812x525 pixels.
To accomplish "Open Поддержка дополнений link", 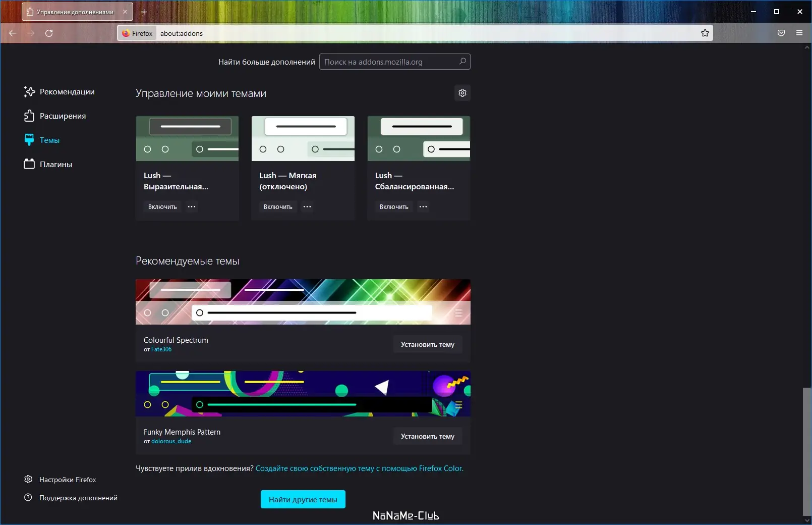I will tap(71, 498).
